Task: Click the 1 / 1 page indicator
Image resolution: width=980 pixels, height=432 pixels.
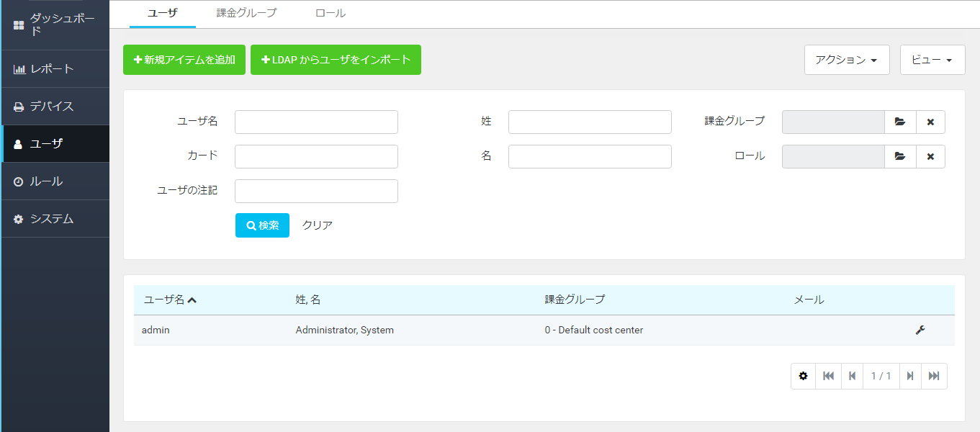Action: click(881, 376)
